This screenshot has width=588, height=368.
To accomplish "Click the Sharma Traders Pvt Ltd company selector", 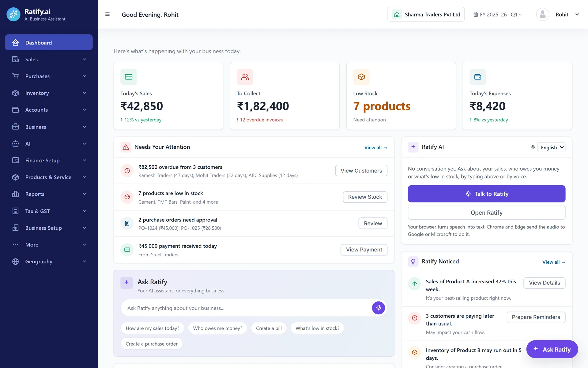I will [x=426, y=14].
